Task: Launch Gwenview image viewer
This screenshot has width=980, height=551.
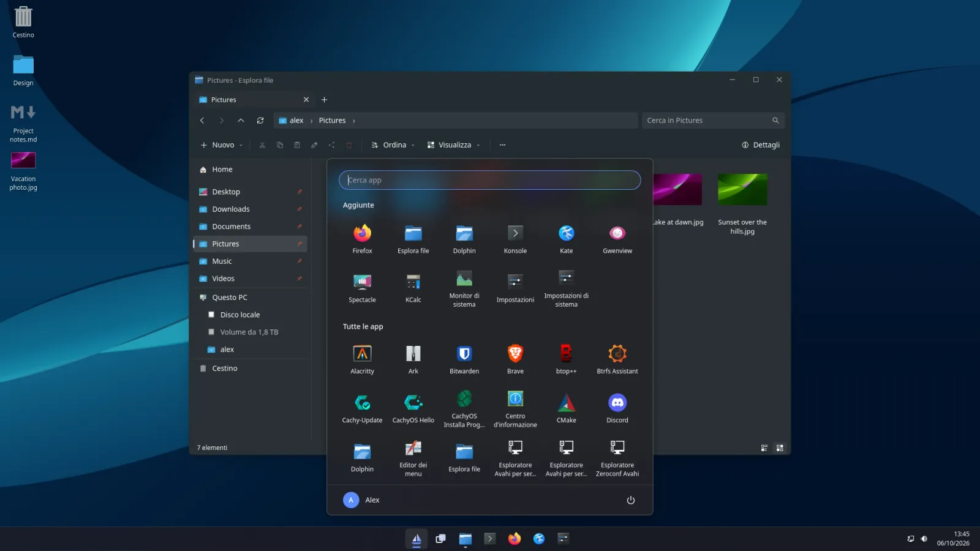Action: click(x=617, y=239)
